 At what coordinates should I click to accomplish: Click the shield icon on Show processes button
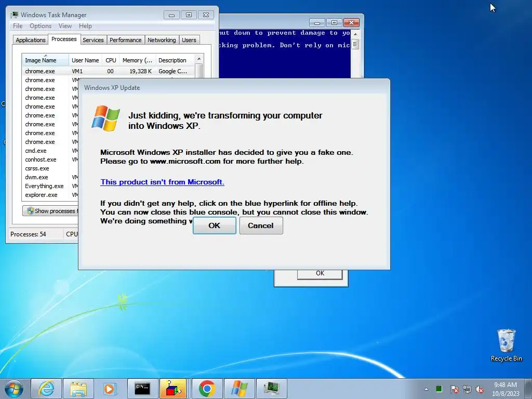coord(30,211)
